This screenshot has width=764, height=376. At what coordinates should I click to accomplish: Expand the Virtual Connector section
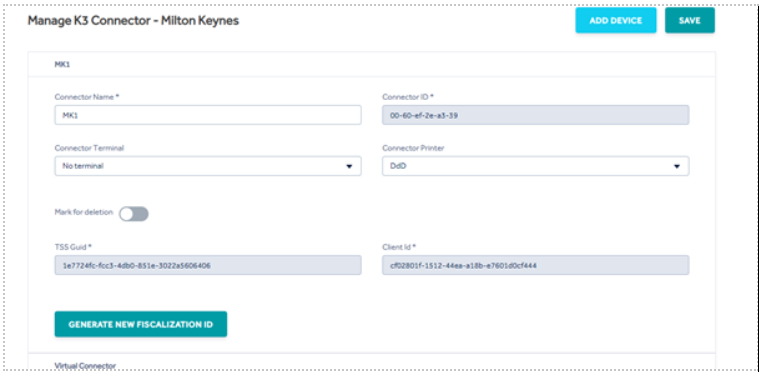(372, 365)
